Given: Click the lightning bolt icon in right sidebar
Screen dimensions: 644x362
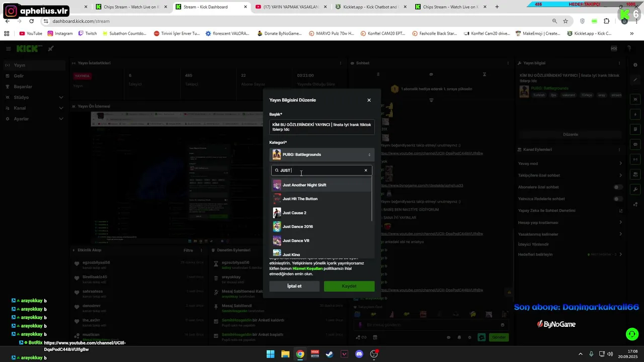Looking at the screenshot, I should click(635, 115).
